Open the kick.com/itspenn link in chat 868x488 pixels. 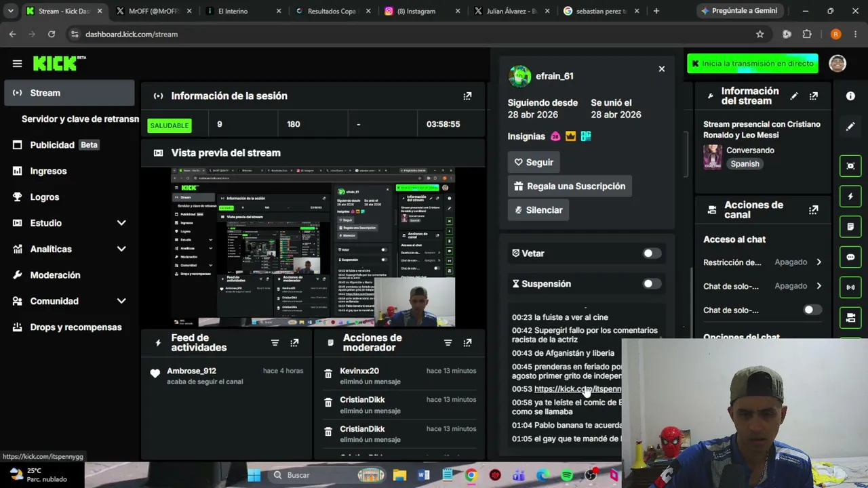point(577,389)
